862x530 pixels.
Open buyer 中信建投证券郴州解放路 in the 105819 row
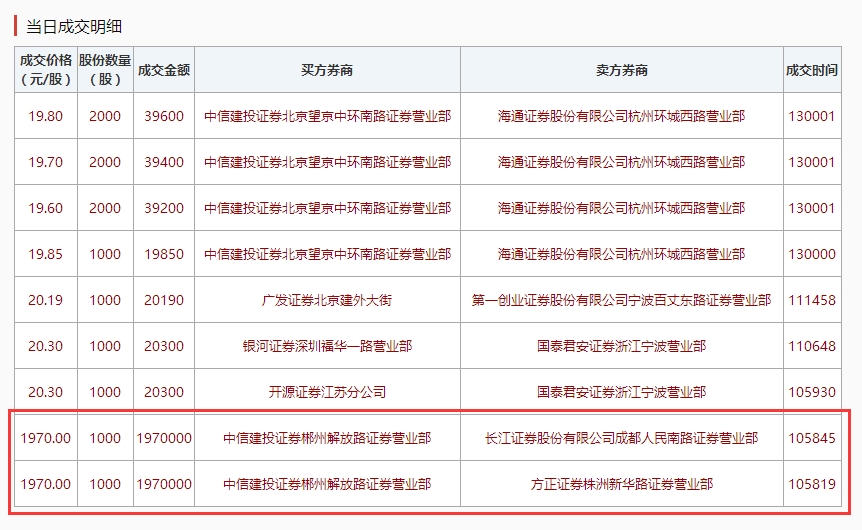click(x=327, y=484)
